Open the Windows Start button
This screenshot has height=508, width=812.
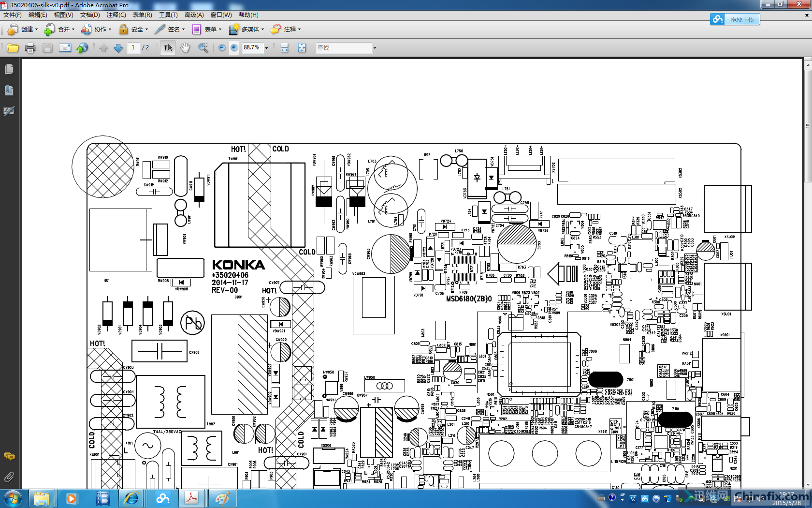point(12,498)
